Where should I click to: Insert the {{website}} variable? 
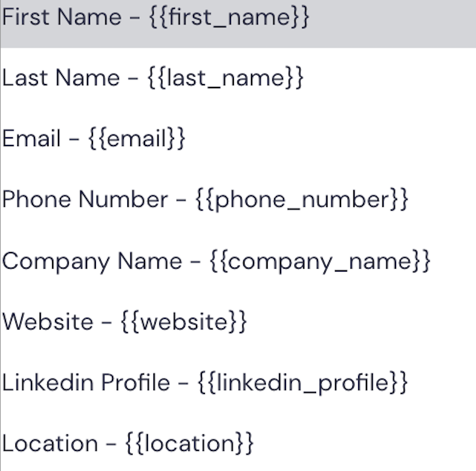[x=184, y=322]
